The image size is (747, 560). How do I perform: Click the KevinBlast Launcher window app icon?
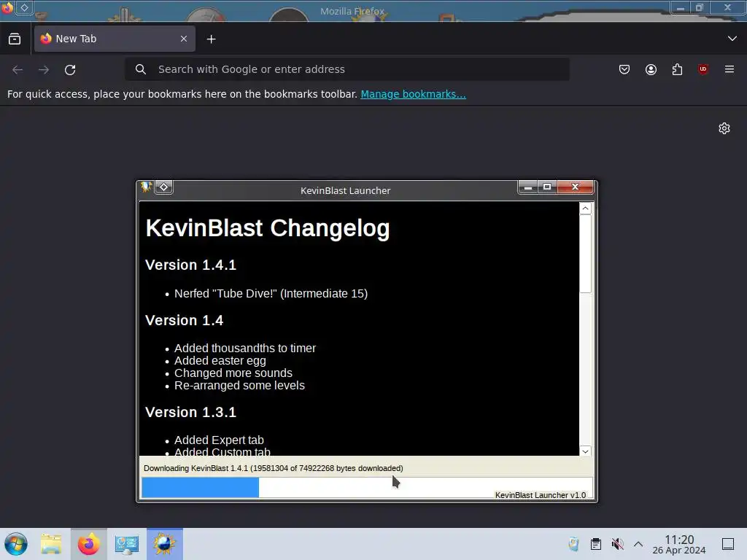click(x=146, y=187)
